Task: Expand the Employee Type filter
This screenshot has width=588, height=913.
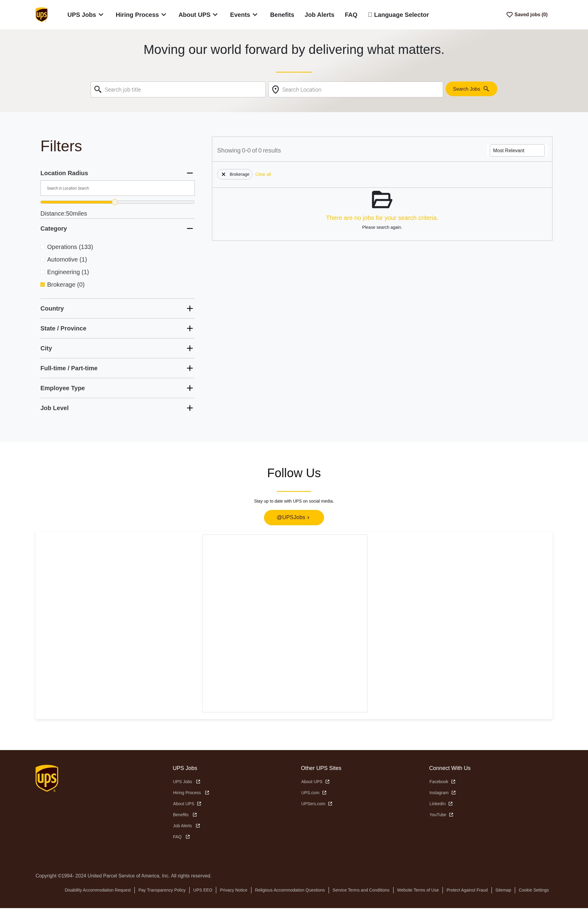Action: pos(190,388)
